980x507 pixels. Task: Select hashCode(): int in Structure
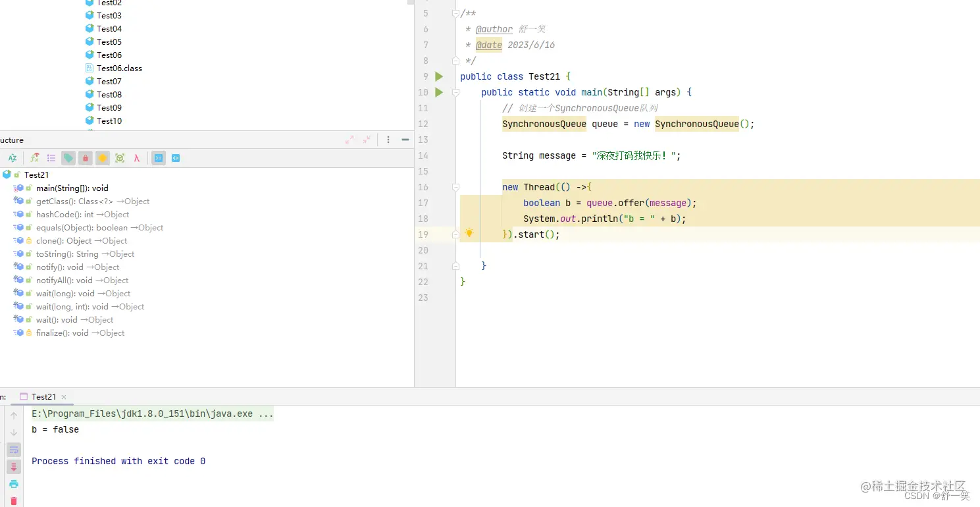(x=82, y=214)
